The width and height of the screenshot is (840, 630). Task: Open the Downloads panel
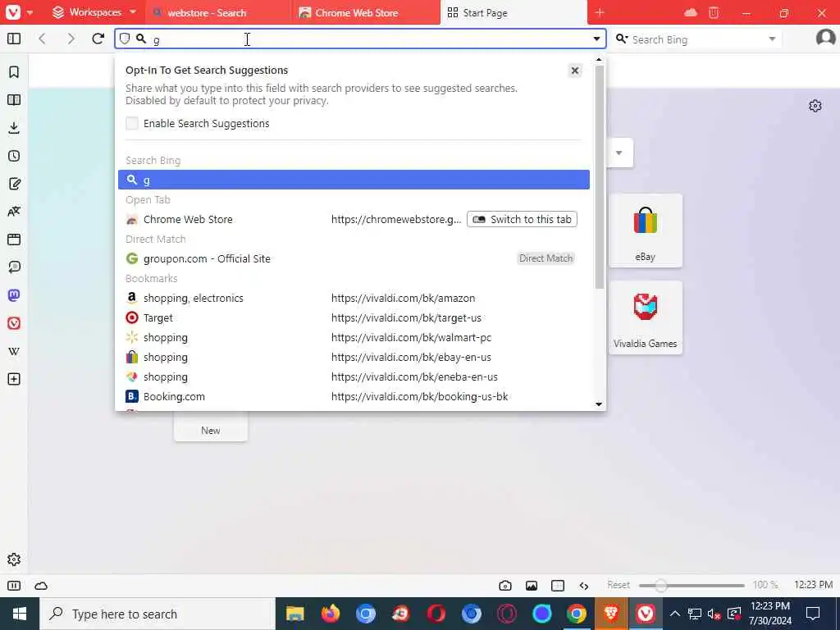point(14,127)
